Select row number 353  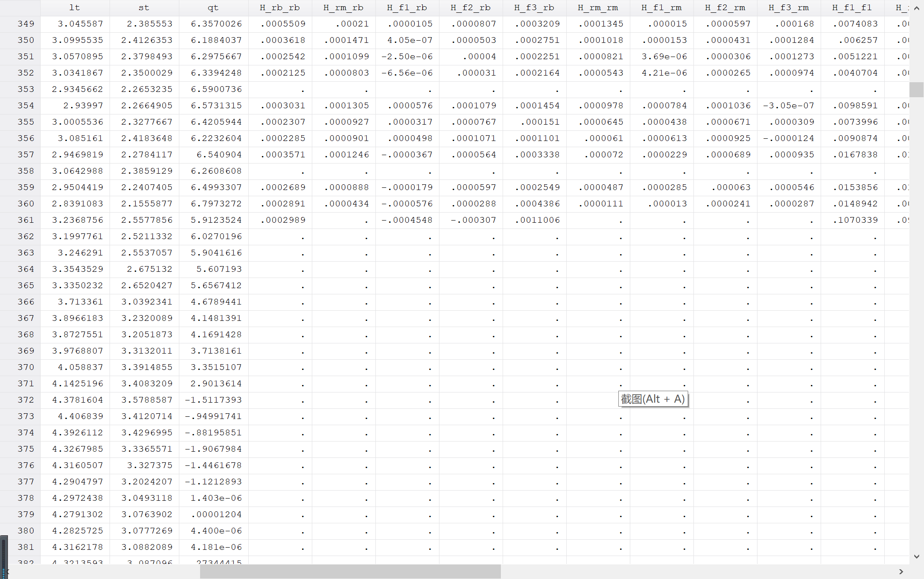tap(26, 89)
